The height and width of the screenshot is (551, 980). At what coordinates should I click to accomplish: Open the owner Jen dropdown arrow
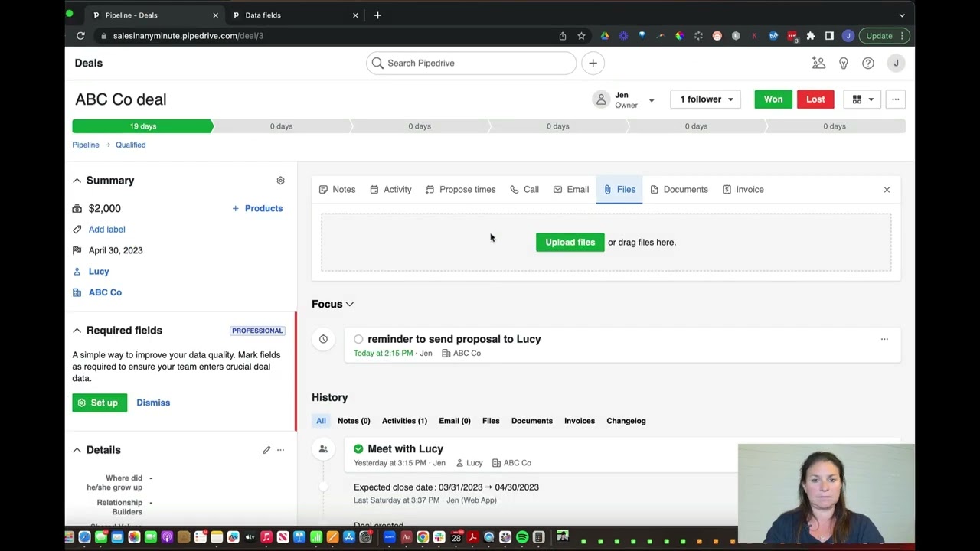652,100
